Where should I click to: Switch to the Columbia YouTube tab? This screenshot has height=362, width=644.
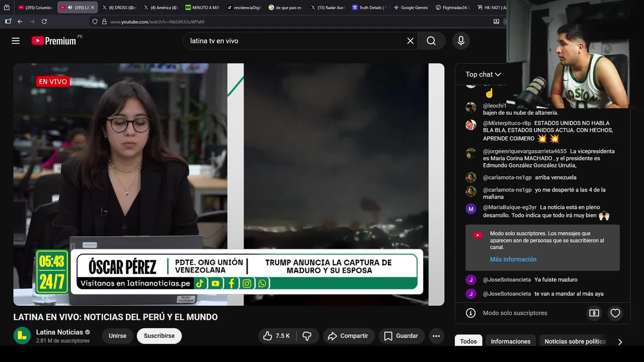click(35, 8)
